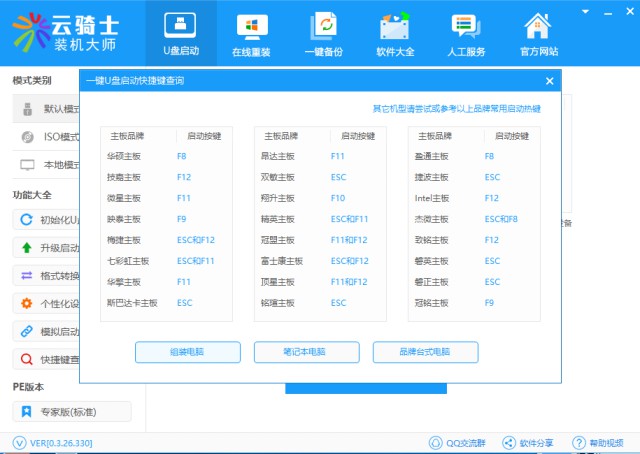Click the 华硕主板 row label
Screen dimensions: 640x454
124,156
